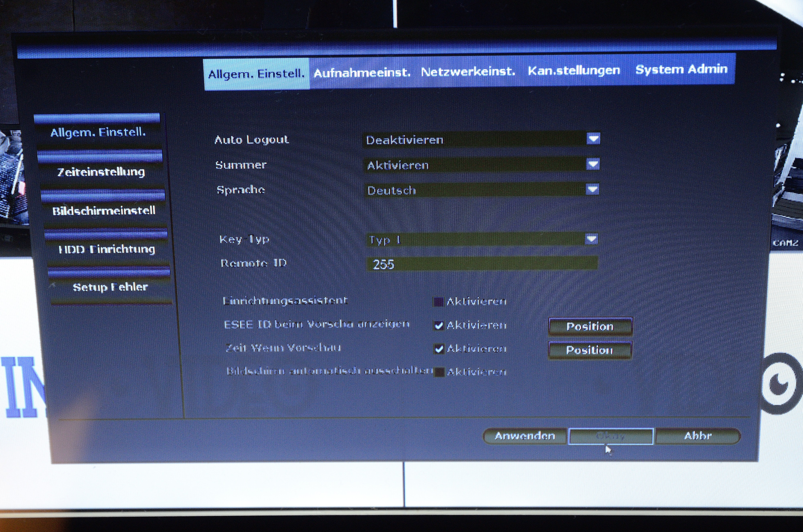Select the System Admin tab
This screenshot has height=532, width=803.
(x=681, y=69)
